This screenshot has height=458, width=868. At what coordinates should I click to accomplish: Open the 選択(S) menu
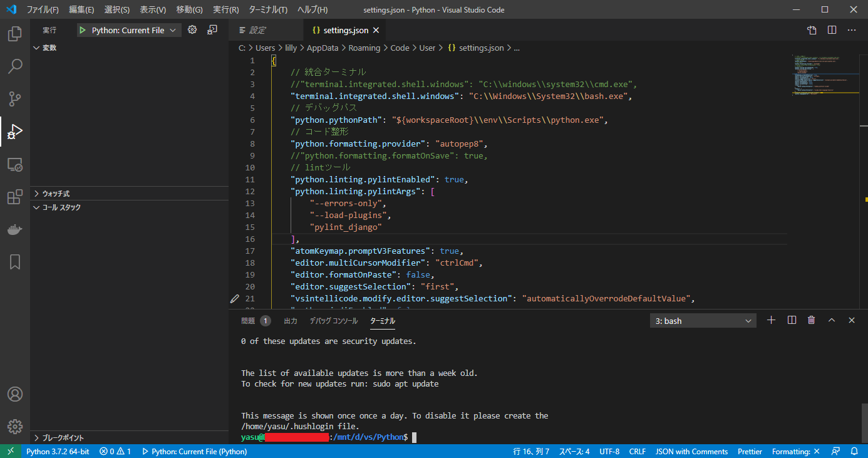pos(117,10)
